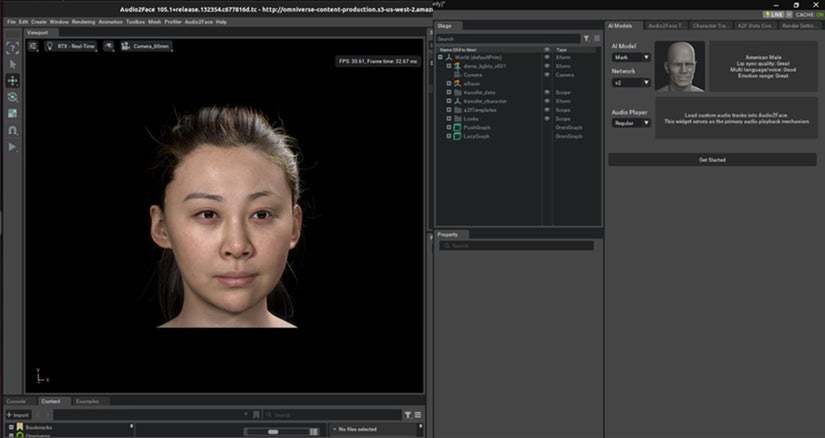Adjust the thumbnail size slider in Content browser
The image size is (825, 438).
[273, 431]
